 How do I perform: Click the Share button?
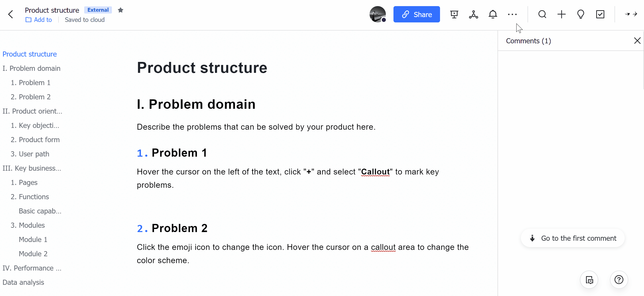tap(416, 14)
